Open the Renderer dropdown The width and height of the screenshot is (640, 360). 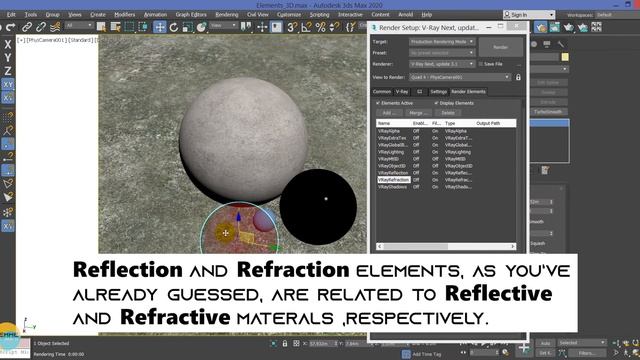pos(442,64)
